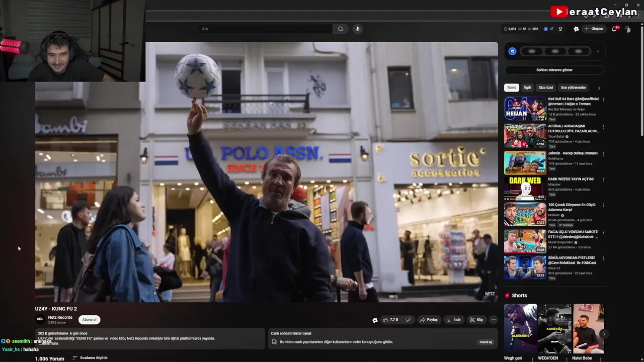The width and height of the screenshot is (644, 362).
Task: Click the blue IQ circle in the side panel
Action: coord(512,51)
